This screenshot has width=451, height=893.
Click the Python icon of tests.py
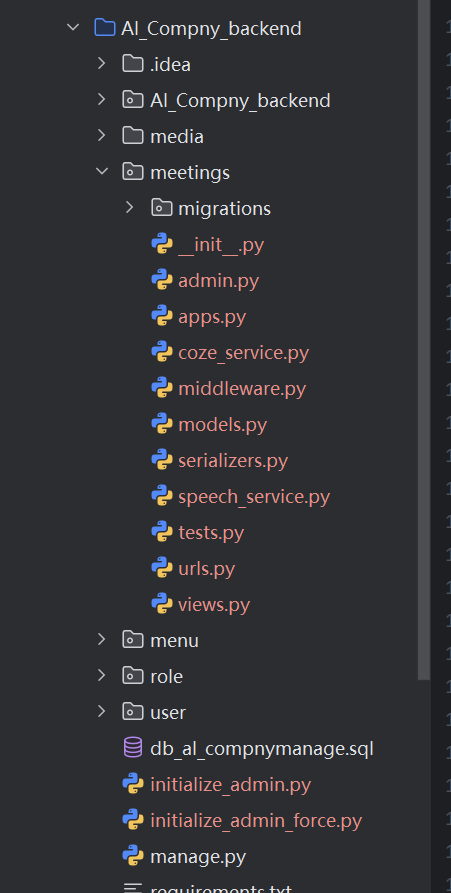tap(162, 532)
